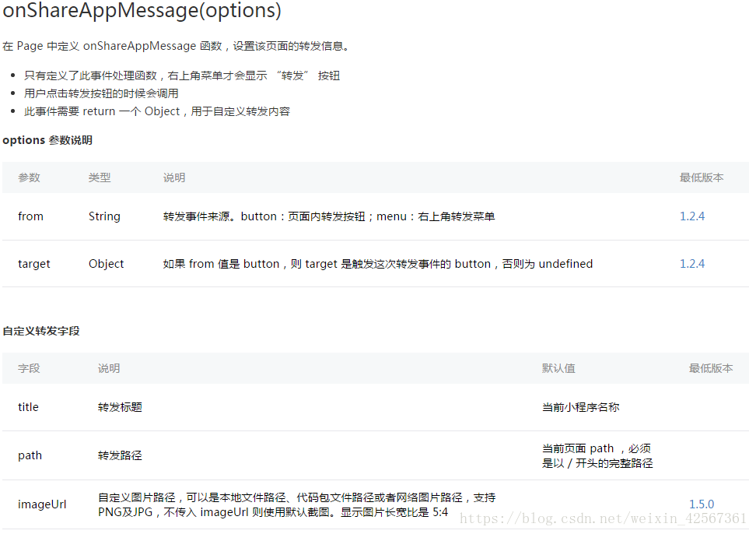Click the '参数' column header

(x=29, y=177)
